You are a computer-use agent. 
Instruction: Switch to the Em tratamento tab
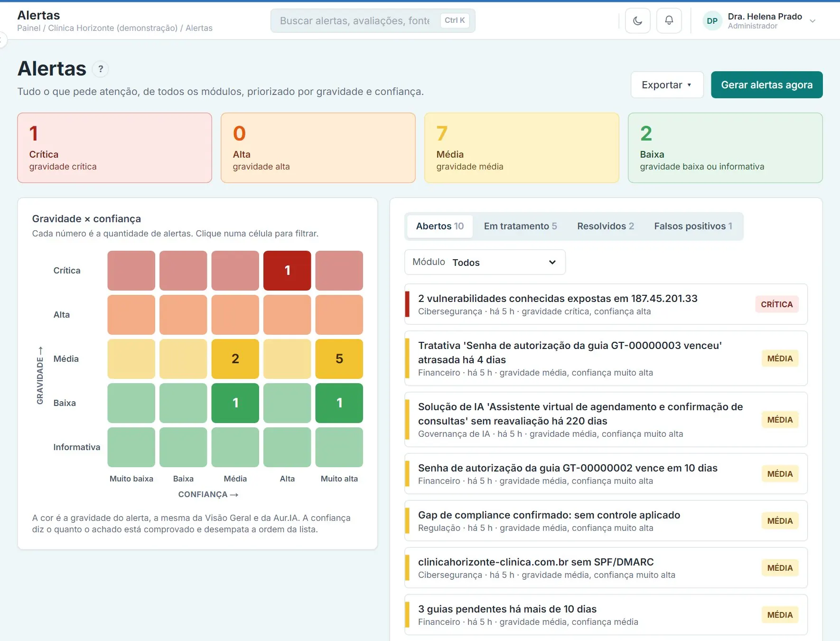520,226
